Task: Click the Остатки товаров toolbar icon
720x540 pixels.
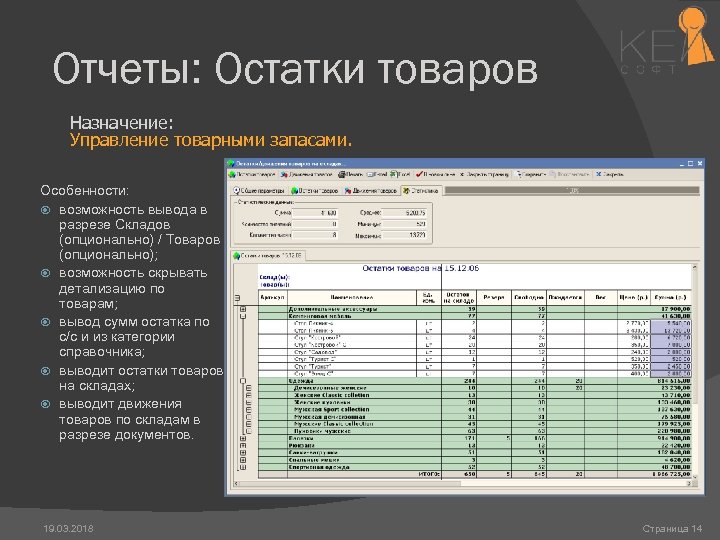Action: pyautogui.click(x=232, y=175)
